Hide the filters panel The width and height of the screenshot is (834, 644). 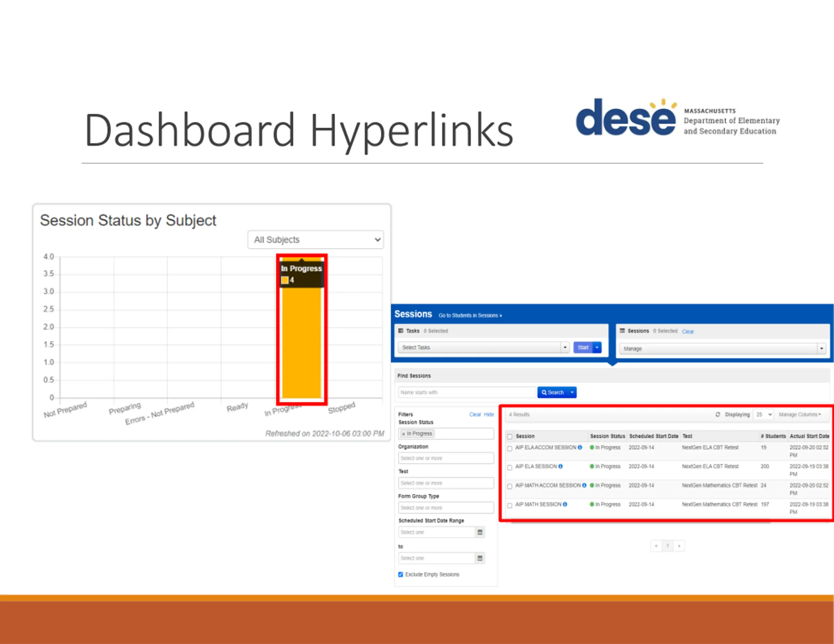click(x=489, y=414)
